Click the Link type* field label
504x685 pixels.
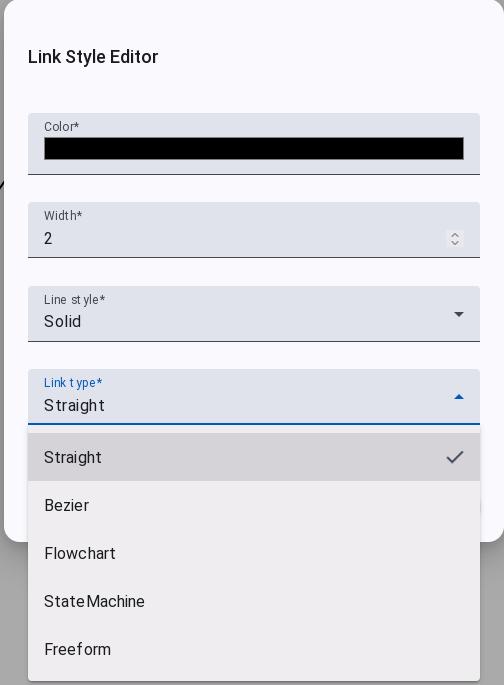coord(73,383)
